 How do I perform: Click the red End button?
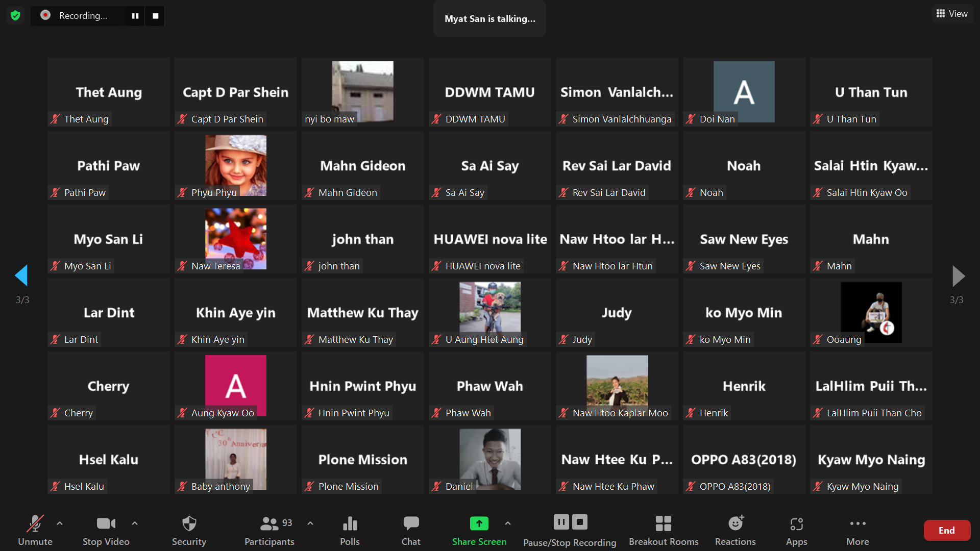pos(946,530)
